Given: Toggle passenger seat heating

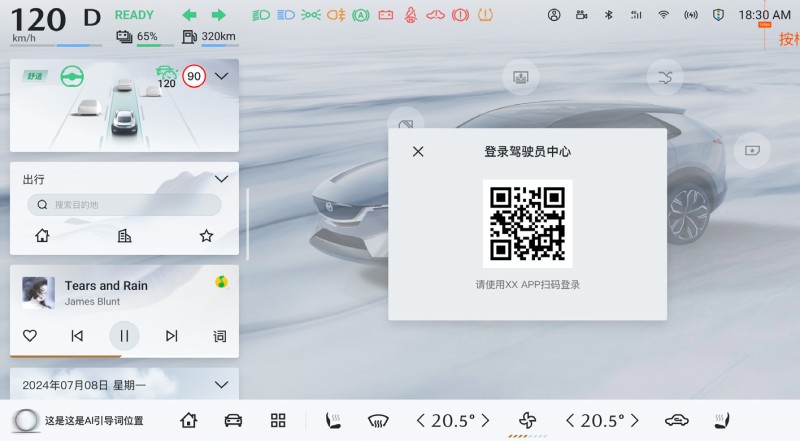Looking at the screenshot, I should point(722,421).
